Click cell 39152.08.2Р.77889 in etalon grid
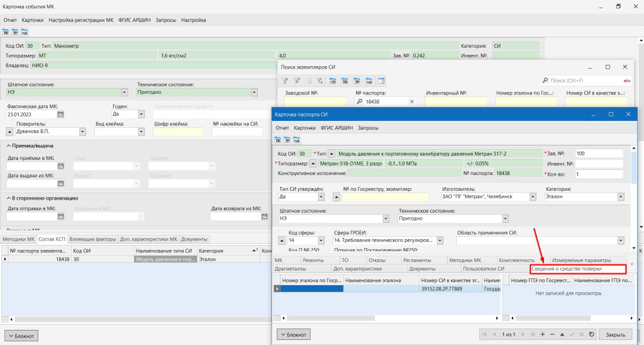This screenshot has height=345, width=644. pos(451,289)
